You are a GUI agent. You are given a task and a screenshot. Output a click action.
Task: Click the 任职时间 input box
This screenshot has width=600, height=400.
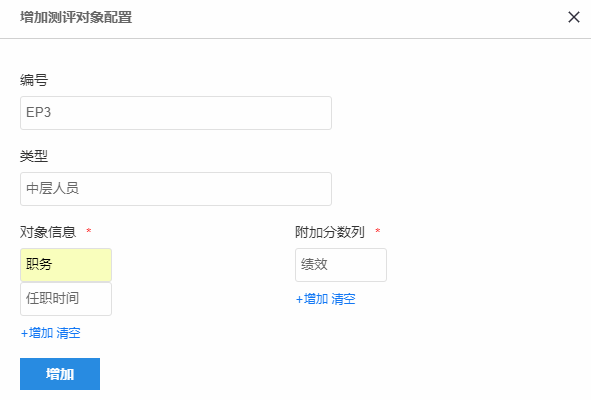66,299
